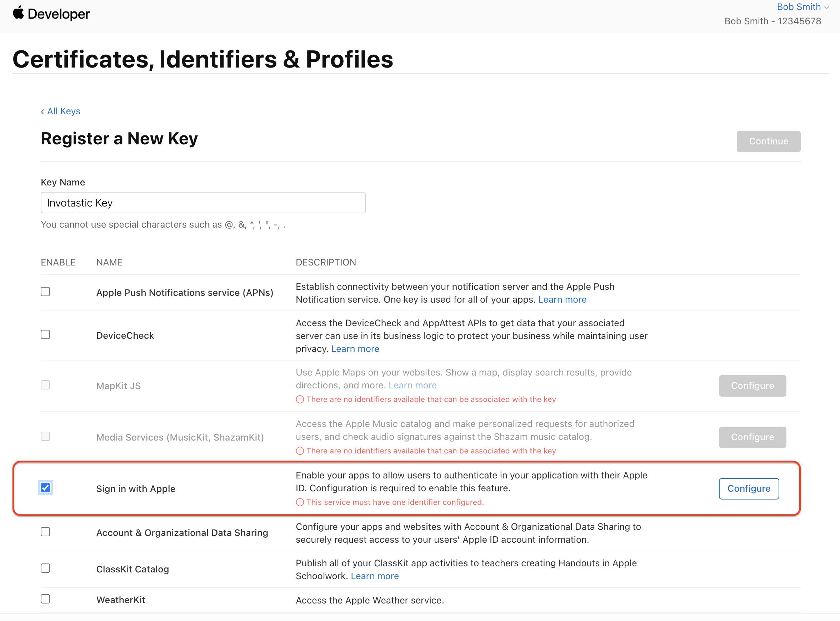Open Learn more link for ClassKit Catalog
Viewport: 840px width, 621px height.
375,576
